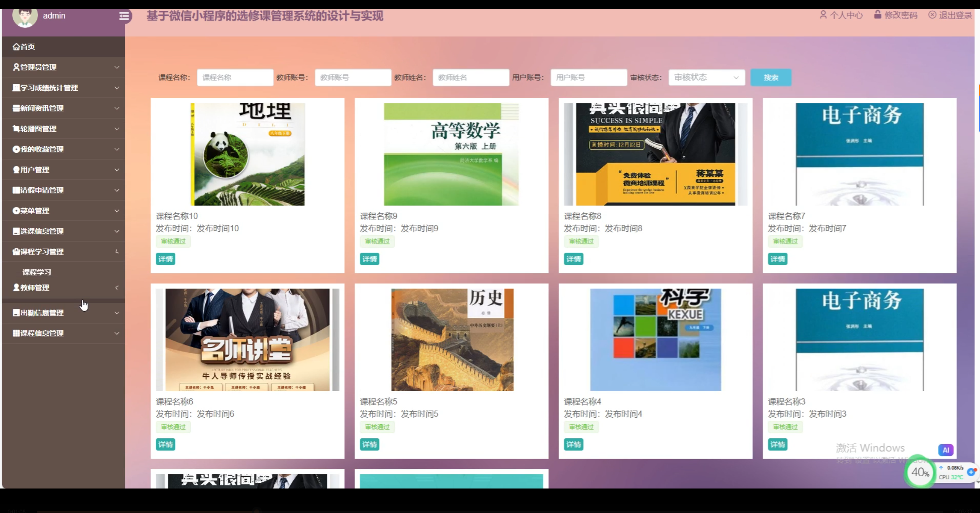This screenshot has height=513, width=980.
Task: Open 个人中心 user icon link
Action: point(823,15)
